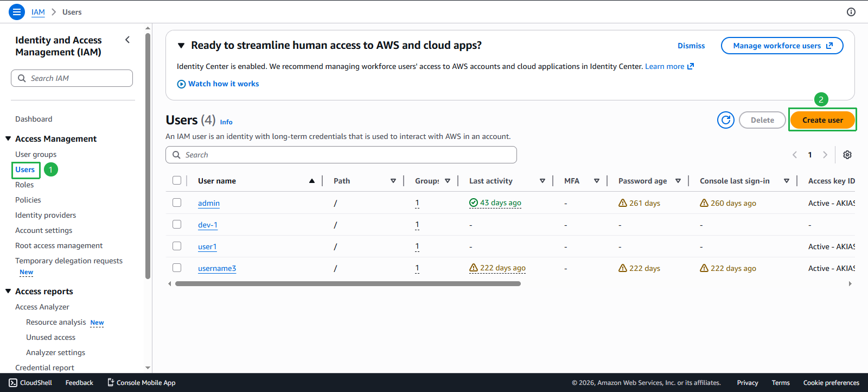The height and width of the screenshot is (392, 868).
Task: Click the Search IAM magnifier icon
Action: 22,78
